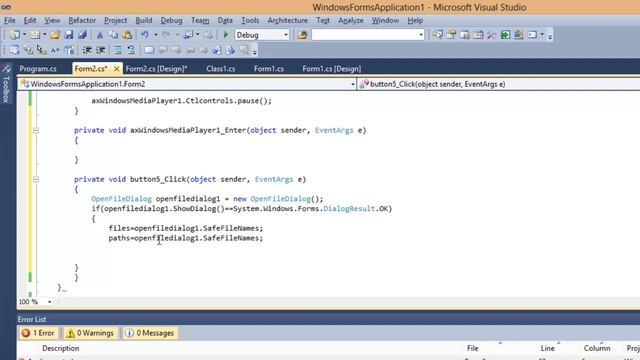Comment out the selected lines icon
The image size is (640, 360).
(x=118, y=50)
